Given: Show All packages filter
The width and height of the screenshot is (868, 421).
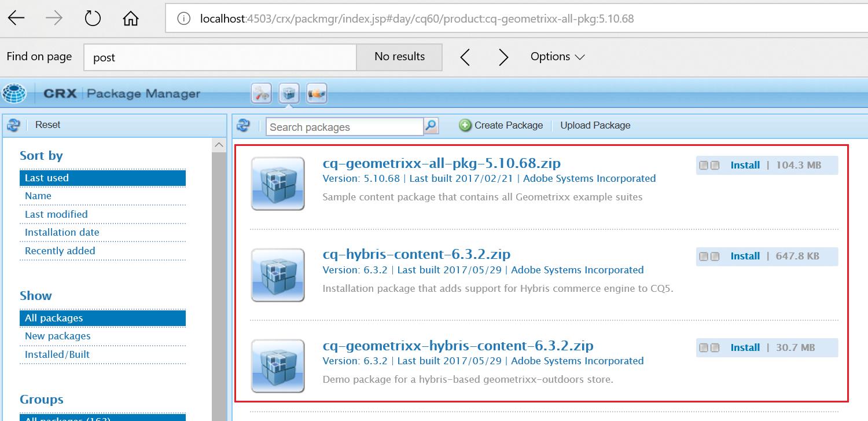Looking at the screenshot, I should coord(102,318).
